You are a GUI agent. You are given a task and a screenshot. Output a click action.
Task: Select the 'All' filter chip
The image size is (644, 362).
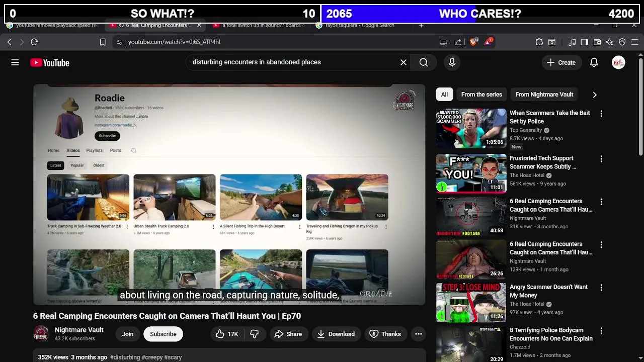pos(444,95)
